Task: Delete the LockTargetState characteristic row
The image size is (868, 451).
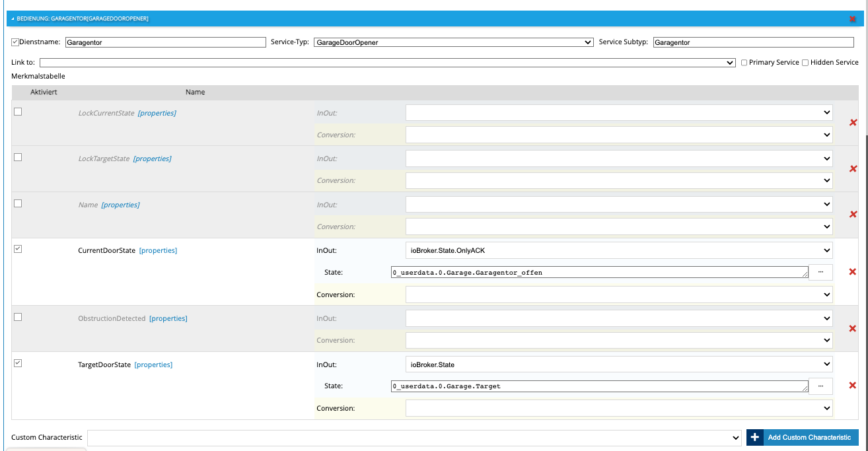Action: [x=853, y=169]
